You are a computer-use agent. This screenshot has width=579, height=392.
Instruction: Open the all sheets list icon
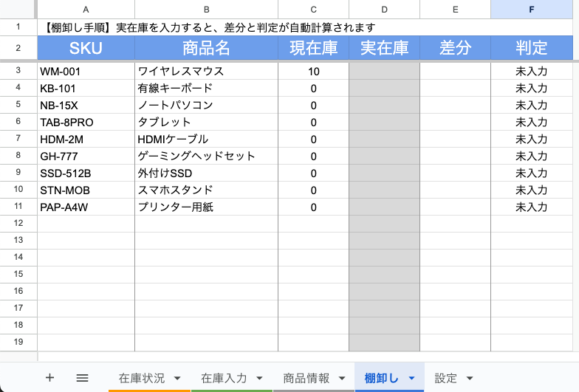[83, 377]
